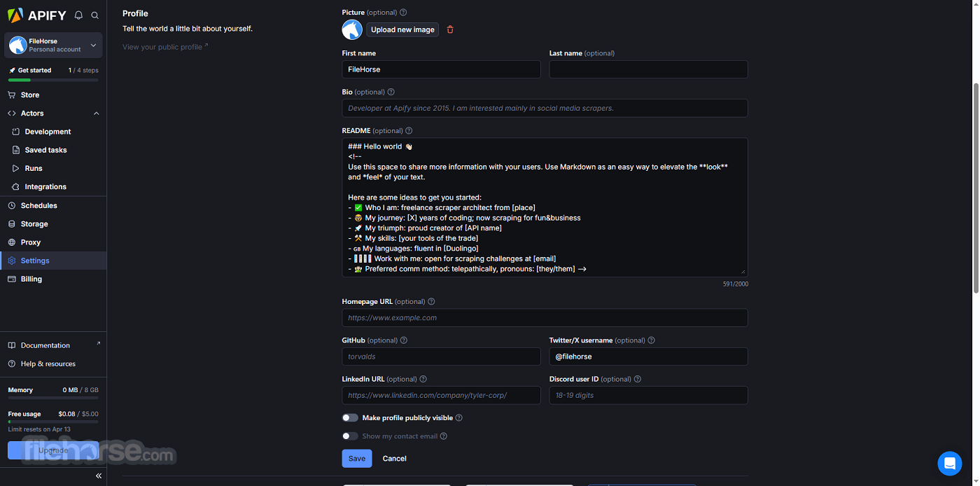The image size is (980, 486).
Task: Click the Discord user ID field
Action: tap(648, 395)
